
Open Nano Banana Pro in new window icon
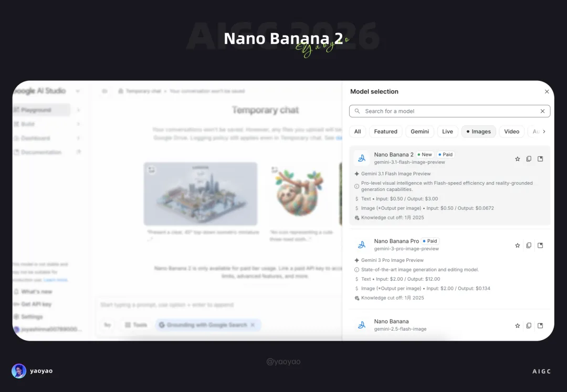(x=540, y=245)
